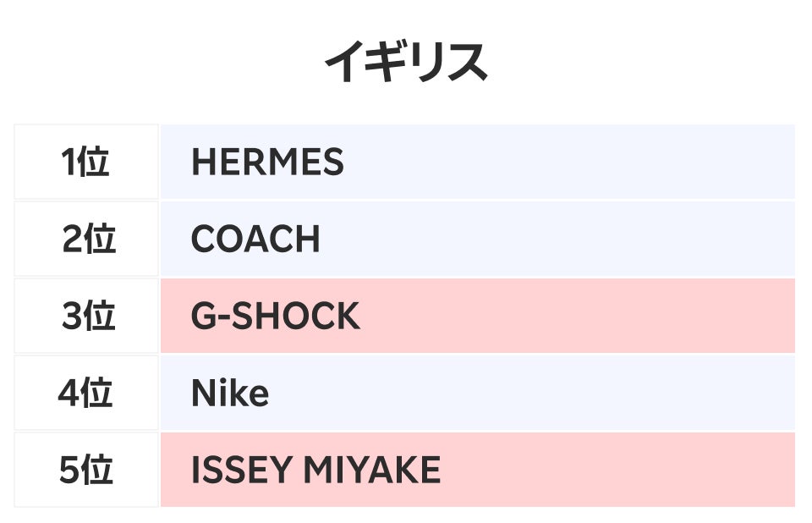Select the 3位 rank cell
Viewport: 812px width, 523px height.
coord(86,317)
